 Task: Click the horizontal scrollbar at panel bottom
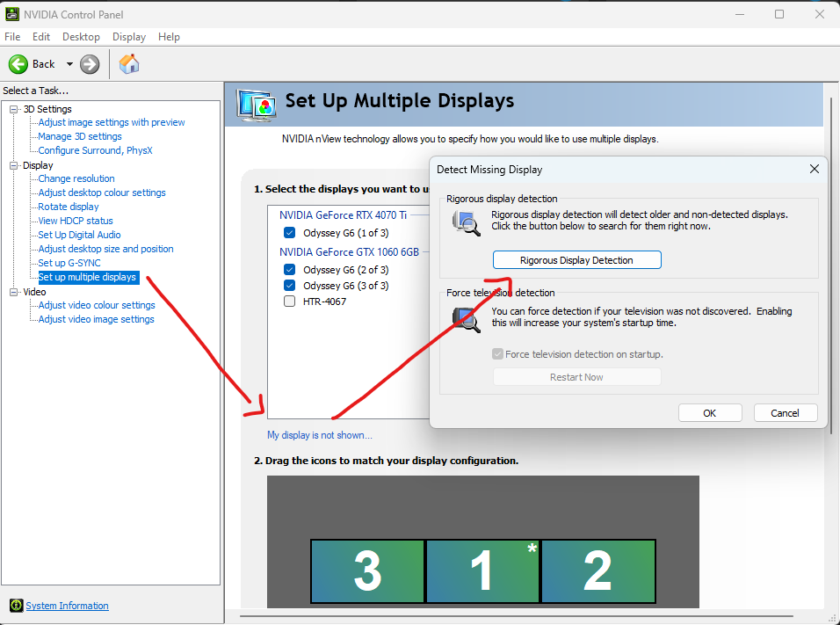click(516, 616)
